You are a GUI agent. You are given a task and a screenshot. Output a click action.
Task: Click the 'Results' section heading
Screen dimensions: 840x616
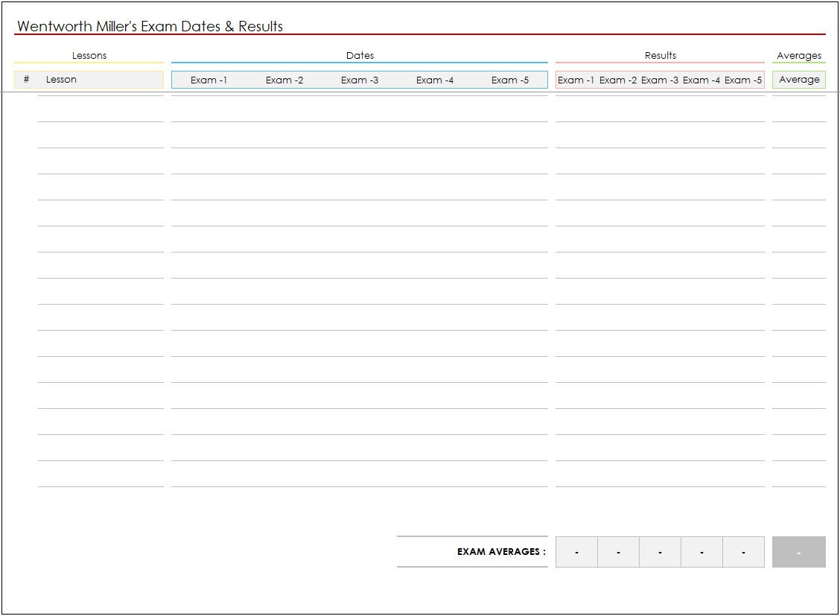point(660,55)
